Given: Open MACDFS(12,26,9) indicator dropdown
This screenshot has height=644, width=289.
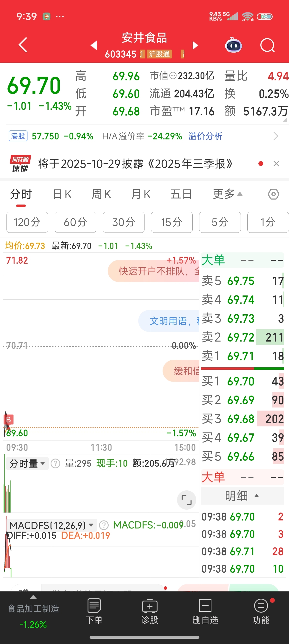Looking at the screenshot, I should (x=51, y=525).
